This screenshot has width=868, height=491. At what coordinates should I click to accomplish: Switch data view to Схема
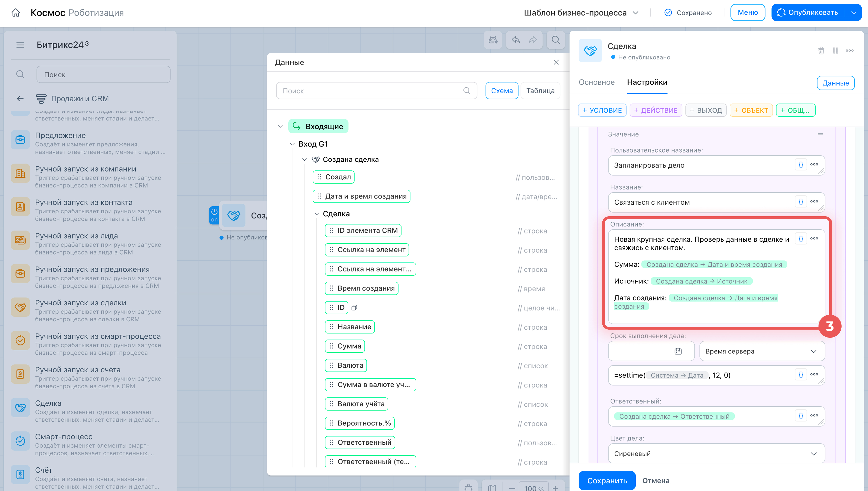point(502,91)
